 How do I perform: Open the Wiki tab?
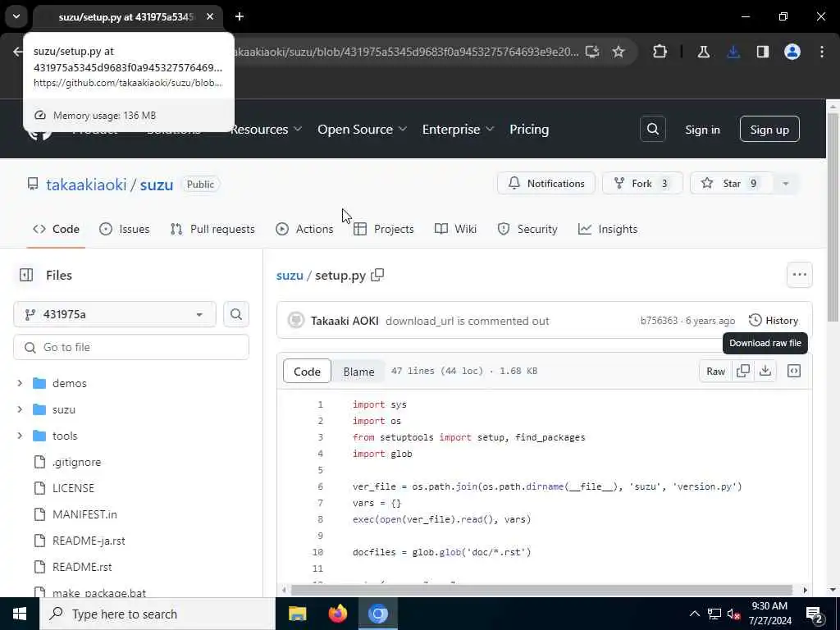click(x=456, y=230)
